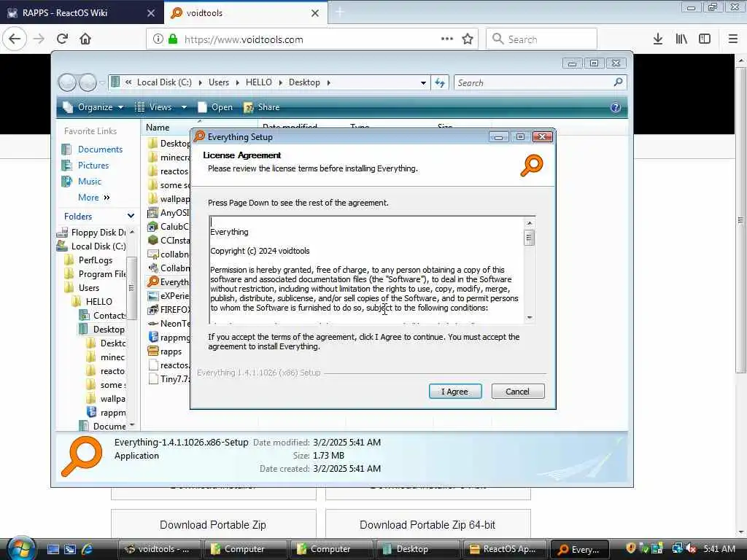747x560 pixels.
Task: Launch Internet Explorer from quick launch
Action: (87, 549)
